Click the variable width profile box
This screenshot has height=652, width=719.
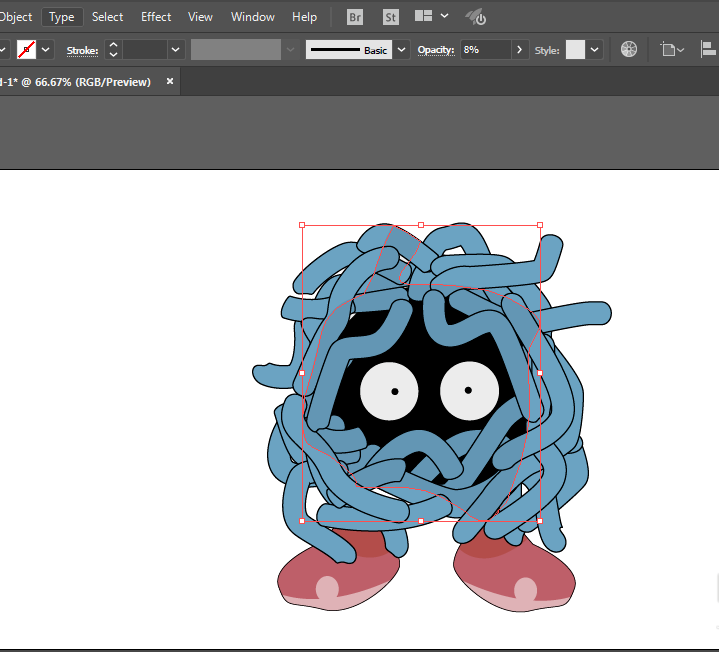(236, 50)
